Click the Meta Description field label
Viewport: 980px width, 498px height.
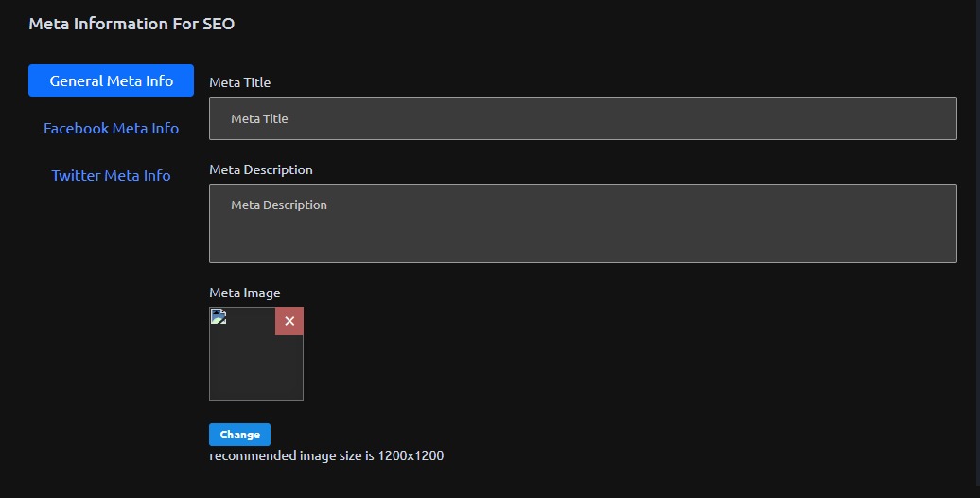pyautogui.click(x=260, y=169)
